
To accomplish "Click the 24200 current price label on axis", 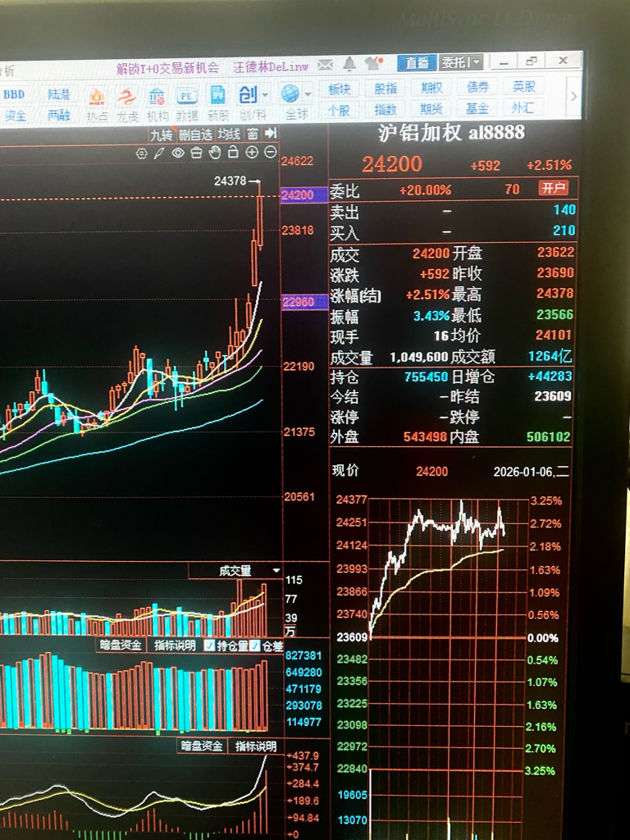I will [304, 195].
